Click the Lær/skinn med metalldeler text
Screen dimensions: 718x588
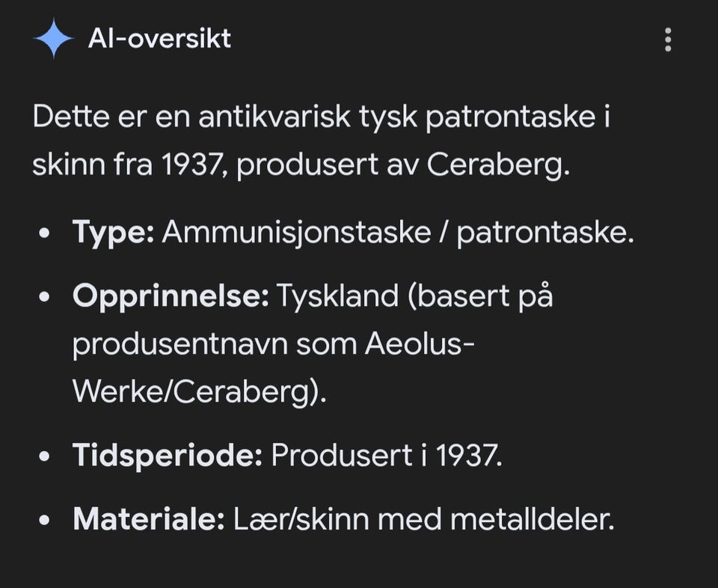point(423,518)
